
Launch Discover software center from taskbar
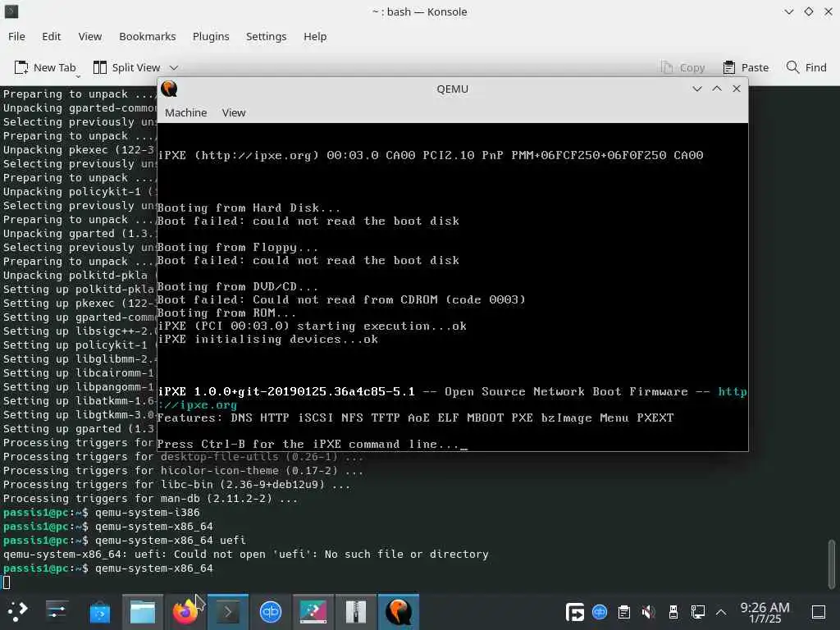click(99, 612)
